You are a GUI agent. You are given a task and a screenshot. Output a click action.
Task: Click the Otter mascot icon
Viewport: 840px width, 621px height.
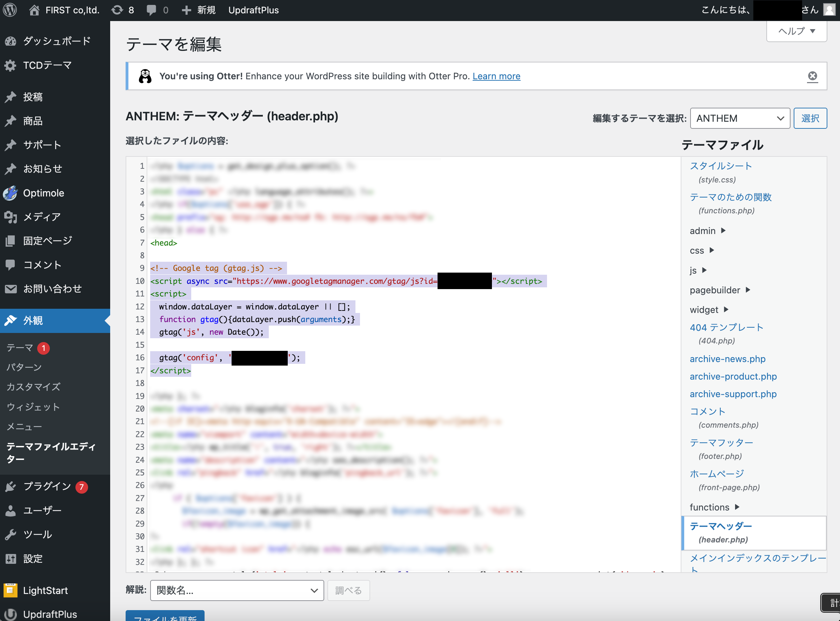click(145, 76)
